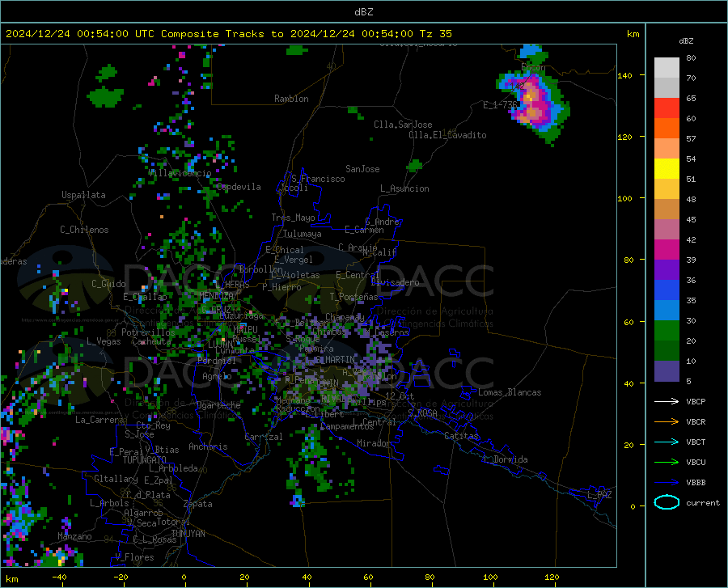Click the cyan VBCT arrow legend icon
Screen dimensions: 728x588
[667, 442]
